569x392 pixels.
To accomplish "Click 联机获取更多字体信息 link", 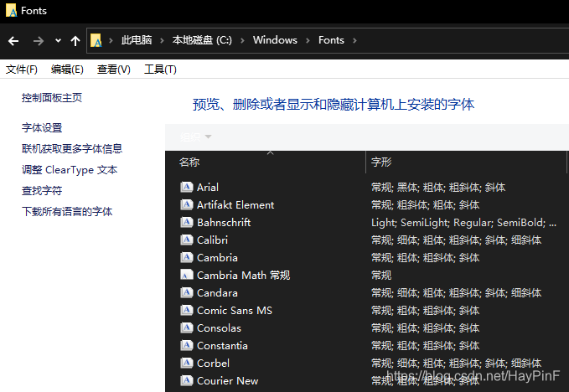I will tap(72, 149).
